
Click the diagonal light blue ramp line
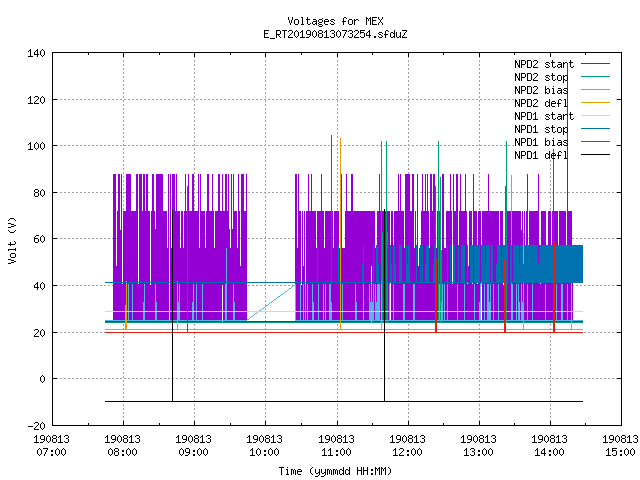click(271, 302)
